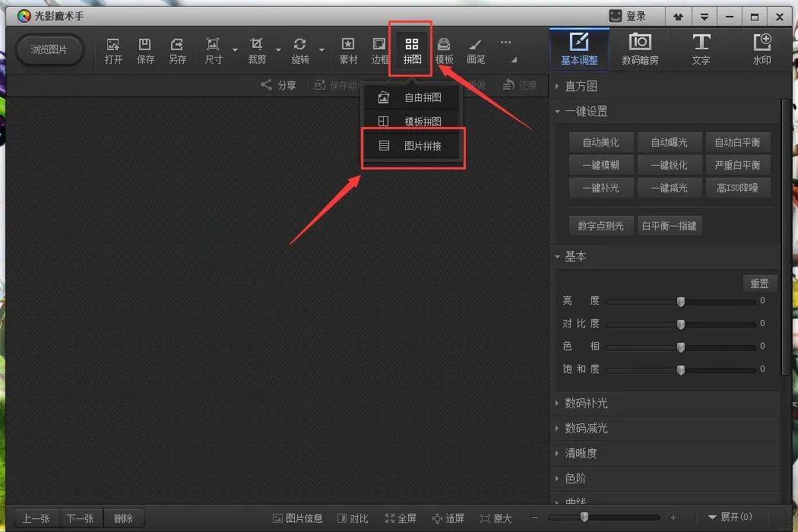The image size is (798, 532).
Task: Open the 边框 border tool
Action: tap(380, 51)
